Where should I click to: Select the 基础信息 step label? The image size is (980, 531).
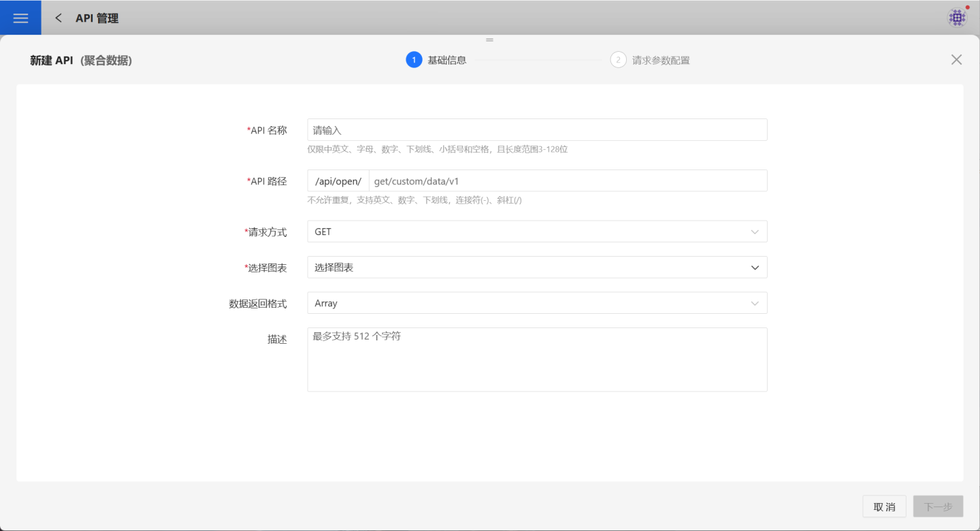[446, 61]
